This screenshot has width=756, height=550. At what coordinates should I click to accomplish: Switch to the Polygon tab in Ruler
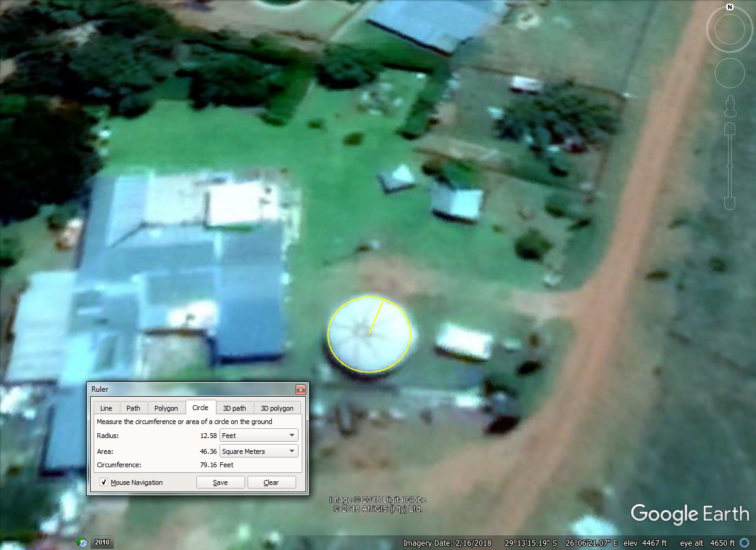(x=166, y=408)
